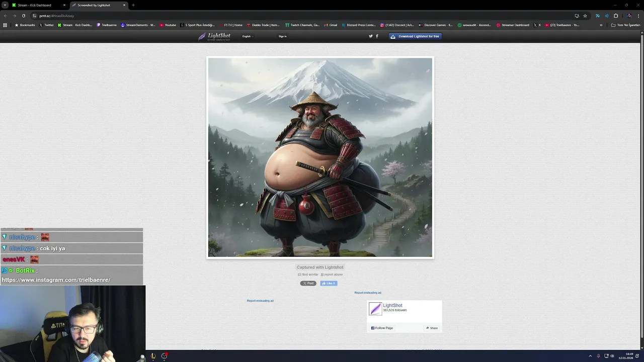644x362 pixels.
Task: Open the StreamElements bookmark
Action: pyautogui.click(x=138, y=25)
